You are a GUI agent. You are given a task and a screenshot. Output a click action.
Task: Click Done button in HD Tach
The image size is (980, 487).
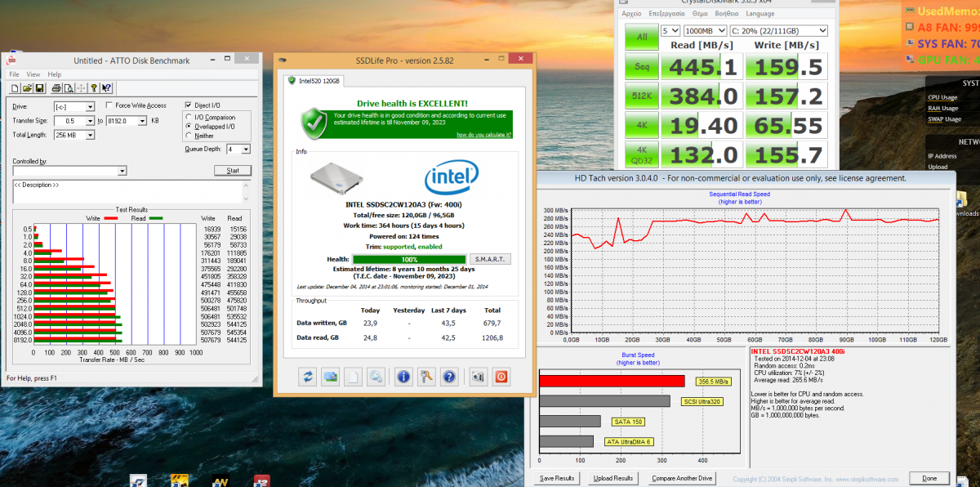click(x=929, y=478)
